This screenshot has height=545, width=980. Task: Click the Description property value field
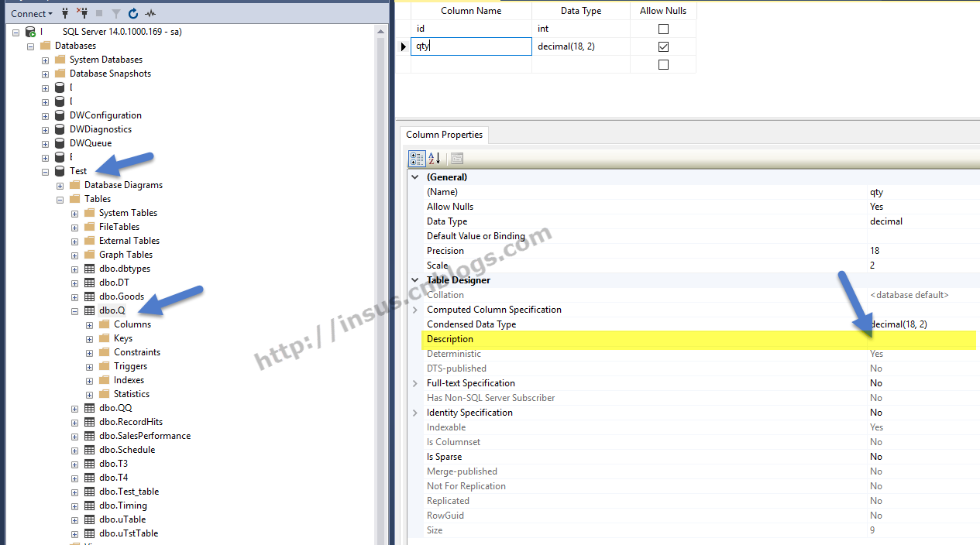pyautogui.click(x=920, y=339)
